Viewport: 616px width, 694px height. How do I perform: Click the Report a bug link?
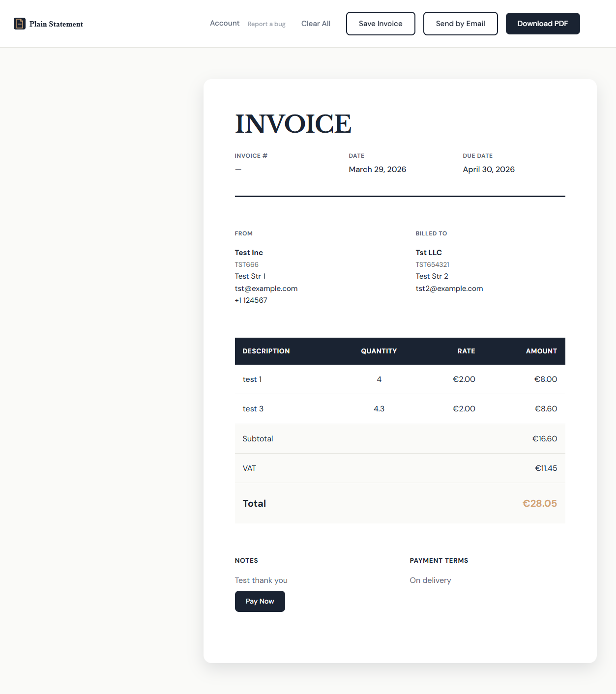tap(266, 24)
